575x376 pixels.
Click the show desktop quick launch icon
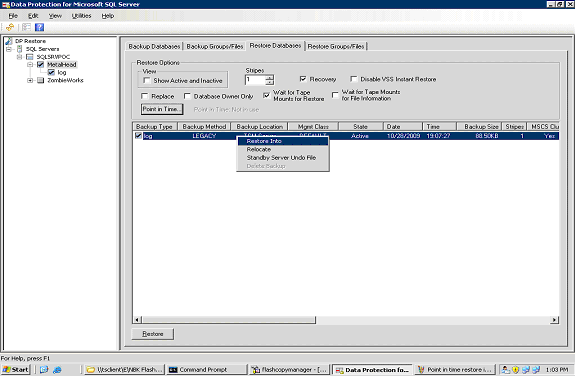point(44,370)
